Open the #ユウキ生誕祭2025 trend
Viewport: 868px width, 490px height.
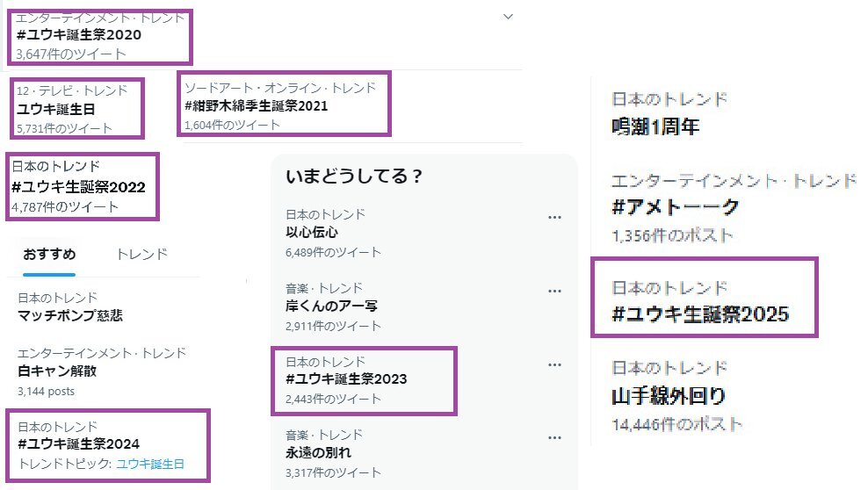[x=700, y=314]
